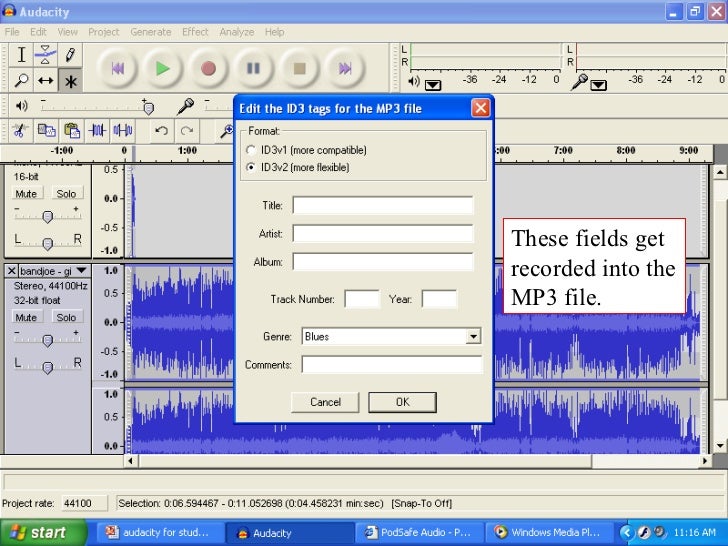The width and height of the screenshot is (728, 546).
Task: Click the Track Number input field
Action: 362,299
